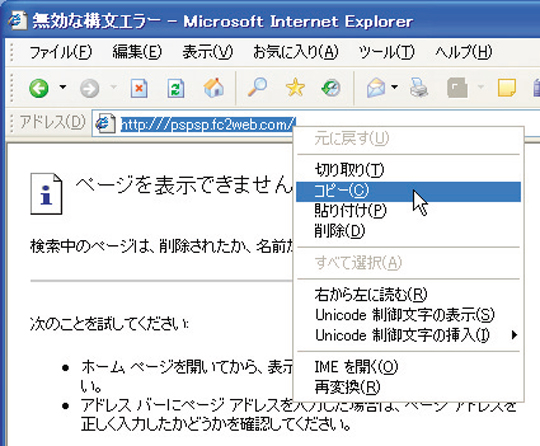Choose 貼り付け(P) in the context menu
The height and width of the screenshot is (446, 540).
click(x=408, y=211)
